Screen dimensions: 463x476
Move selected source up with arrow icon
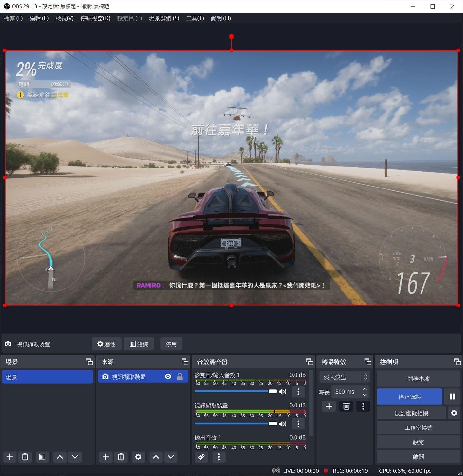[156, 457]
